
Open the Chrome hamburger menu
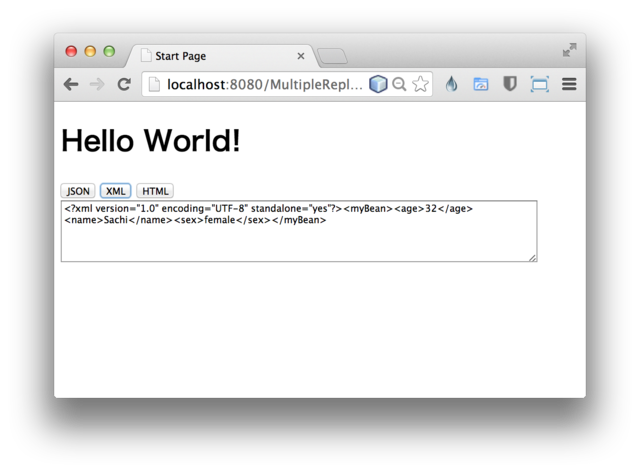click(569, 85)
